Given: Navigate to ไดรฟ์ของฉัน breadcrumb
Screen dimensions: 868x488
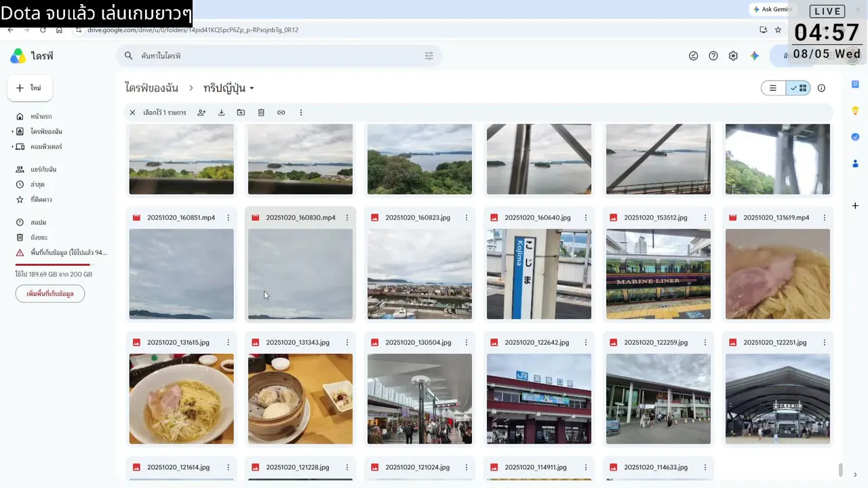Looking at the screenshot, I should coord(152,88).
